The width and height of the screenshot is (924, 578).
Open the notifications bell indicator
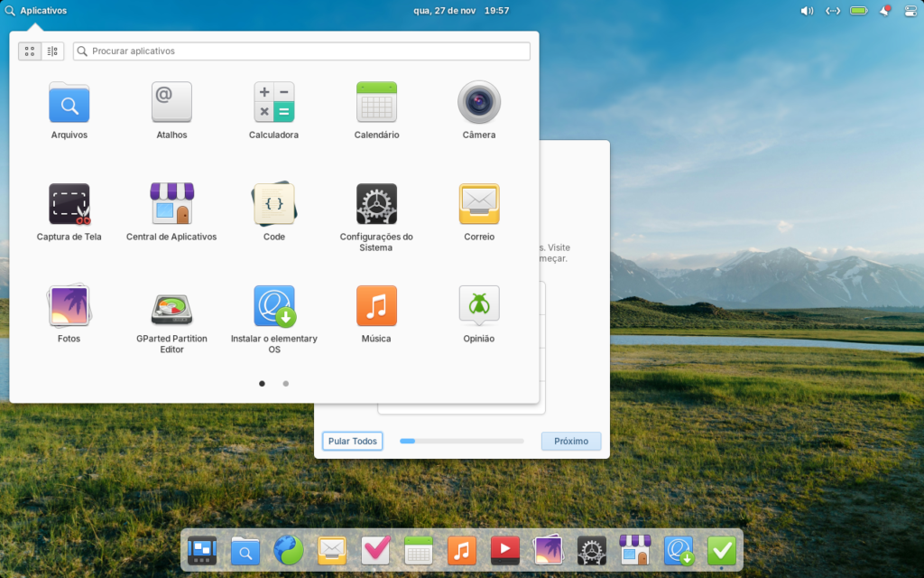884,11
